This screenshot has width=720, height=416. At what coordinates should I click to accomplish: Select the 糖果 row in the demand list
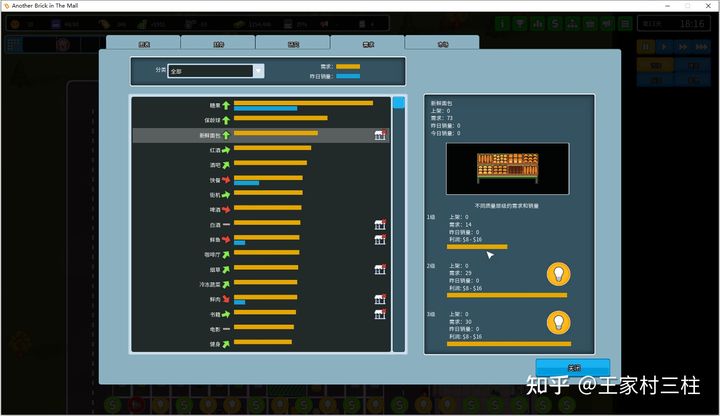[260, 105]
